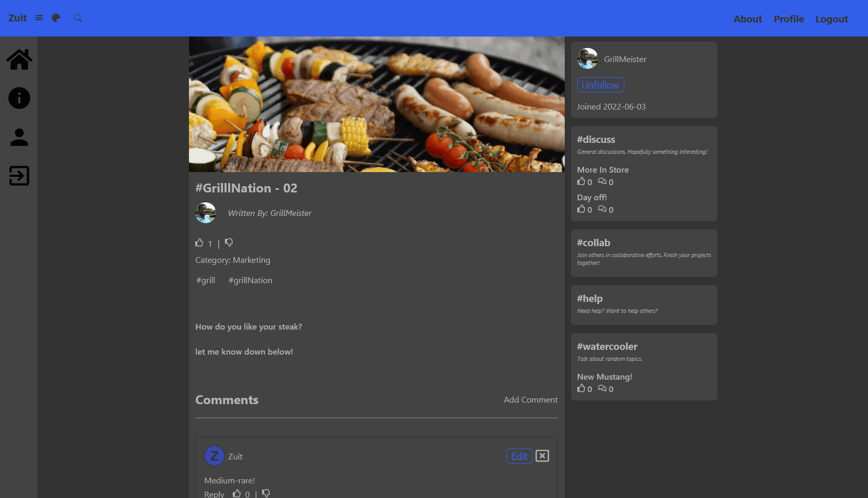Open the theme palette icon
This screenshot has width=868, height=498.
pos(56,18)
